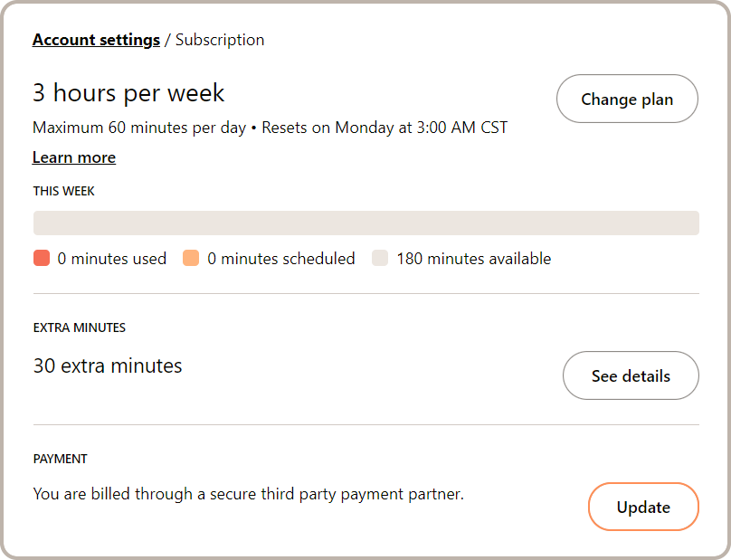Click the THIS WEEK section label
The height and width of the screenshot is (560, 731).
tap(64, 192)
